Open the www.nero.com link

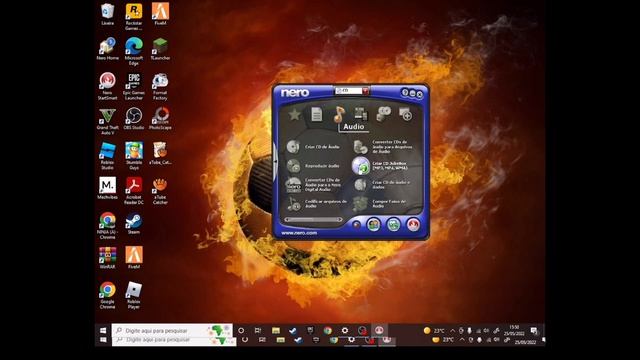click(x=299, y=233)
